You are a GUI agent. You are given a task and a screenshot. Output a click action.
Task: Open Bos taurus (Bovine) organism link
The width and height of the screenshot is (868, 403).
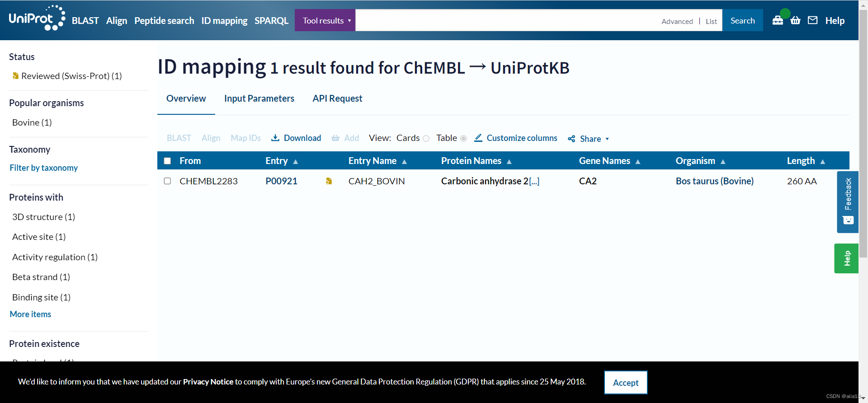(714, 181)
